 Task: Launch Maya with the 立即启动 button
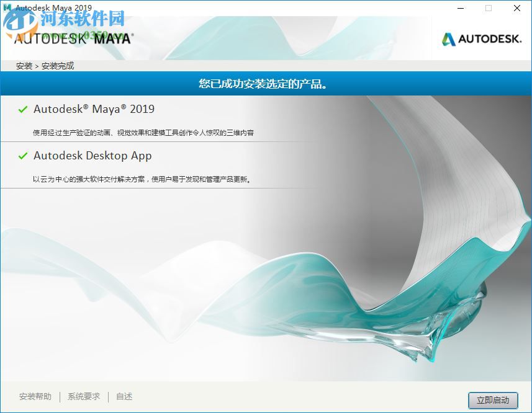coord(493,401)
